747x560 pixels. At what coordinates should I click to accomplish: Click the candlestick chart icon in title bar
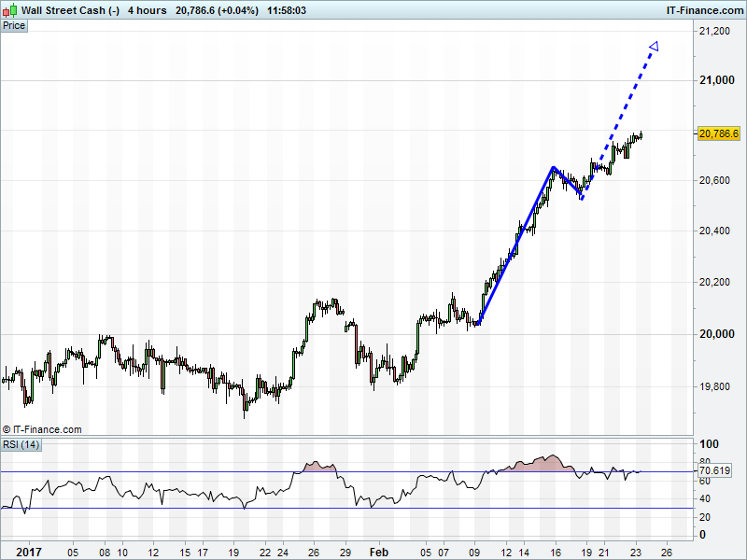(x=9, y=10)
